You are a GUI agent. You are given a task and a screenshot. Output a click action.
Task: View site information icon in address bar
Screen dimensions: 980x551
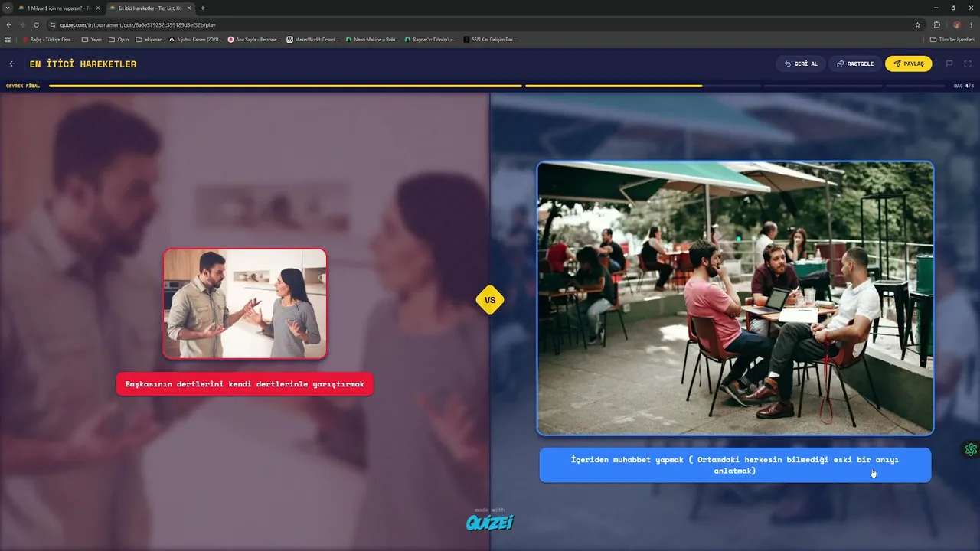[x=53, y=24]
